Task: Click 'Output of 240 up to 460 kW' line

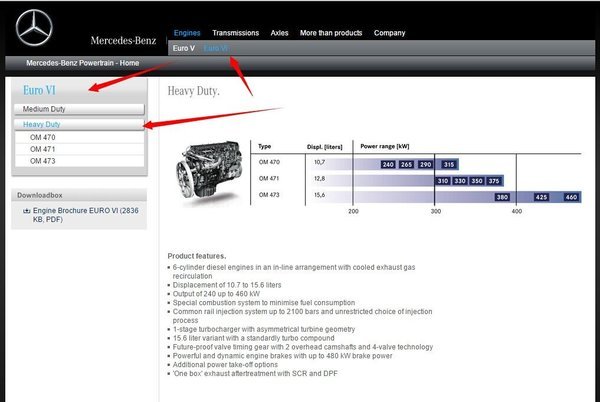Action: pyautogui.click(x=216, y=294)
